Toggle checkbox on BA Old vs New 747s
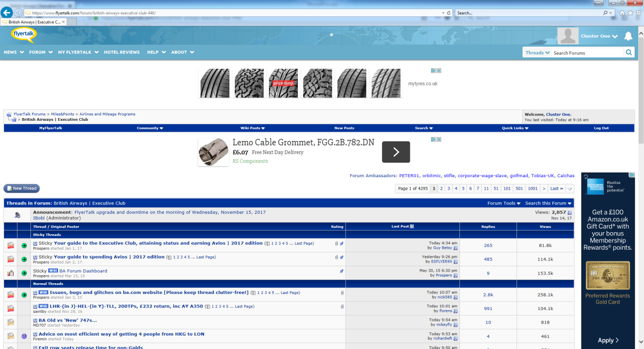The image size is (644, 349). 35,320
